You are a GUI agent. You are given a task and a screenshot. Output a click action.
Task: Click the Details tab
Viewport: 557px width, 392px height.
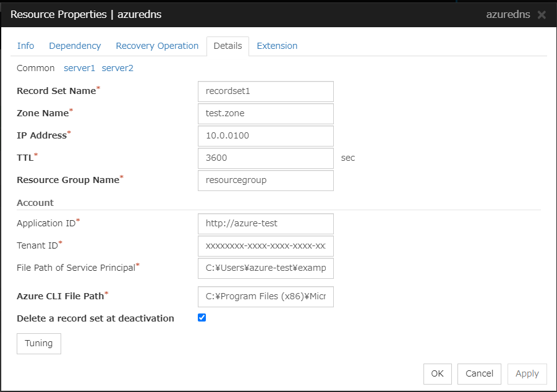[227, 46]
